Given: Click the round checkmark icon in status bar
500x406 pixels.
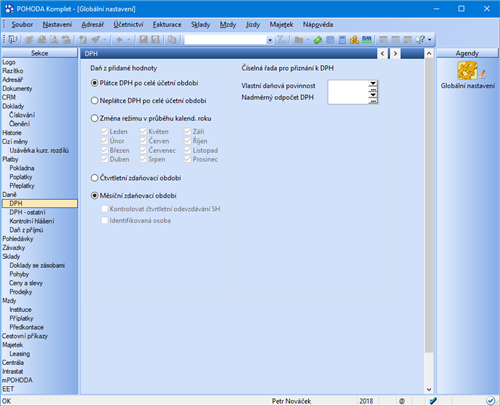Looking at the screenshot, I should [490, 401].
